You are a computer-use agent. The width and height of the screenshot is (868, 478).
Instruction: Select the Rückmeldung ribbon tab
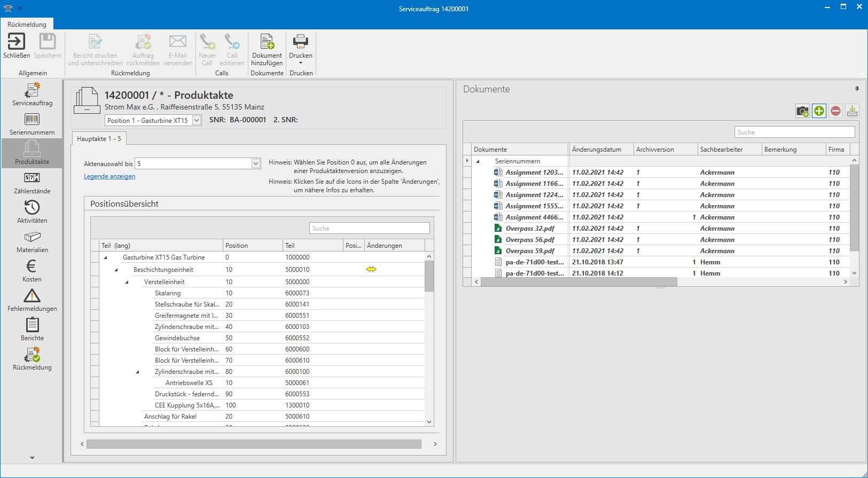[27, 24]
